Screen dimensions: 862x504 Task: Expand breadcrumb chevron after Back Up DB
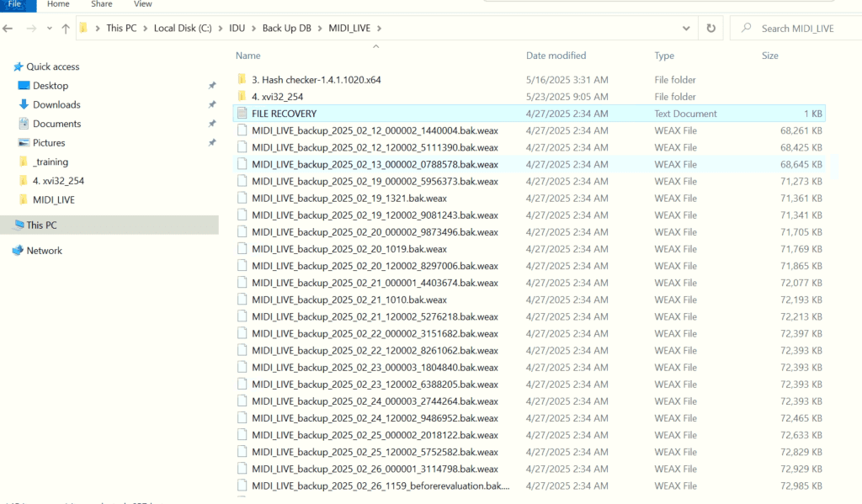click(320, 28)
